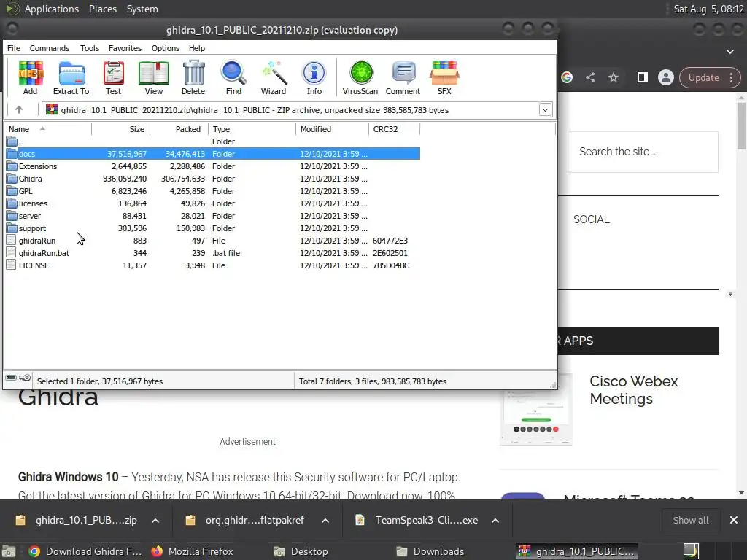Open the System menu in top panel
The image size is (747, 560).
click(x=142, y=9)
